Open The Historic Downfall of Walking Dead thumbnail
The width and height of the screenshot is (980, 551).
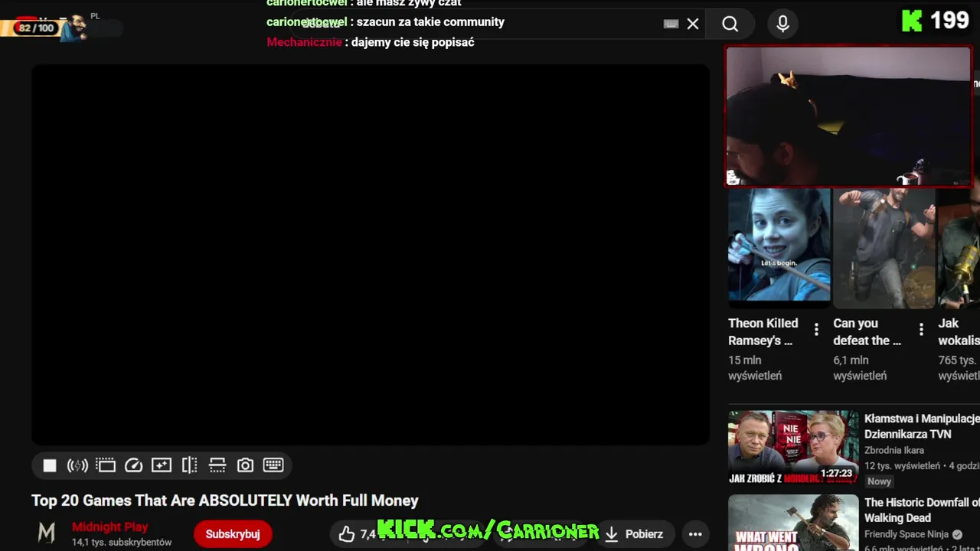pos(793,523)
